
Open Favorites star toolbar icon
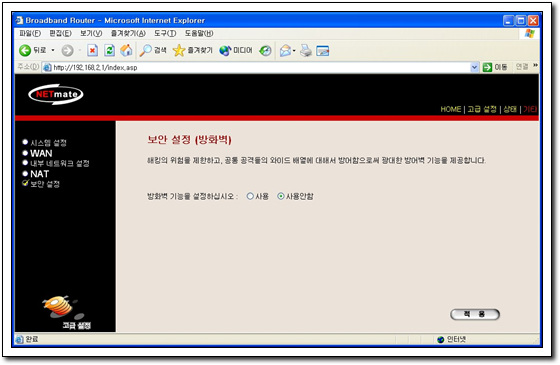coord(179,50)
